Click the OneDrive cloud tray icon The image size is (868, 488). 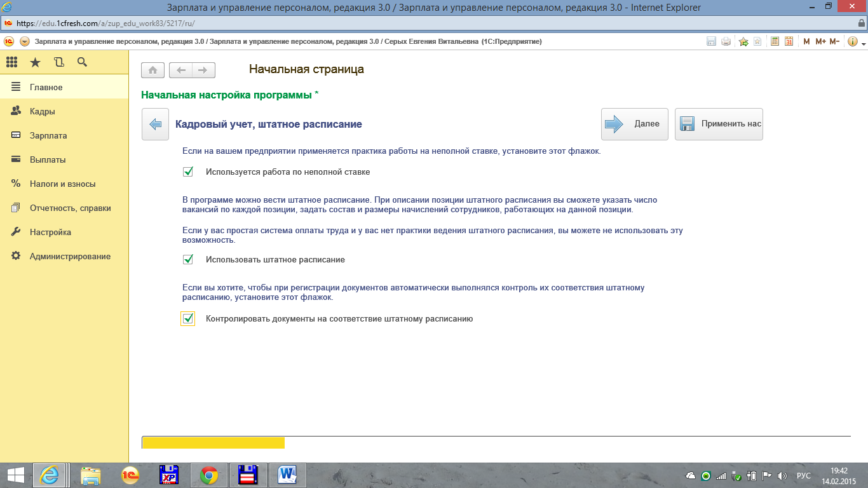[691, 476]
